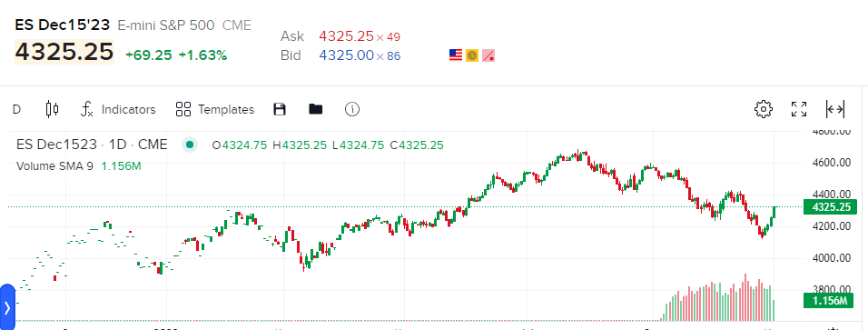This screenshot has height=330, width=868.
Task: Click the ask price 4325.25
Action: tap(347, 36)
